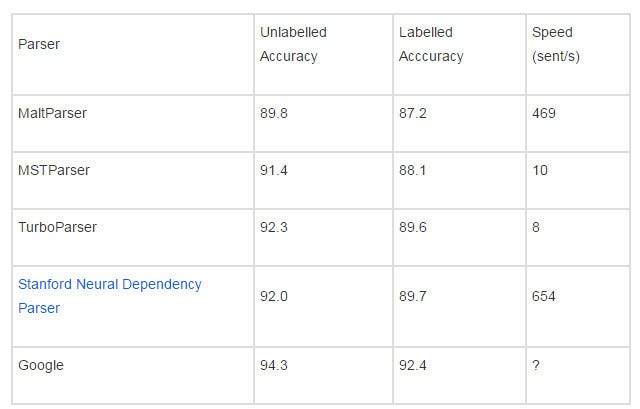The height and width of the screenshot is (409, 640).
Task: Click Google labelled accuracy value 92.4
Action: [413, 365]
